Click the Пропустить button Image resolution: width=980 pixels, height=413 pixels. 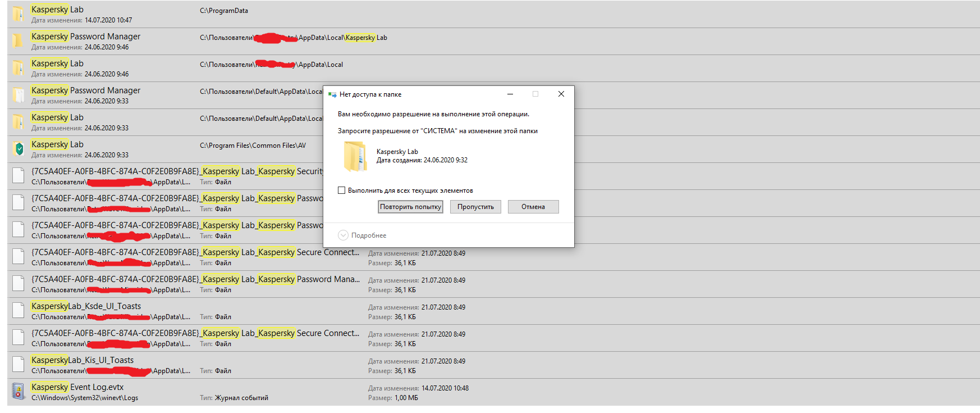[475, 207]
